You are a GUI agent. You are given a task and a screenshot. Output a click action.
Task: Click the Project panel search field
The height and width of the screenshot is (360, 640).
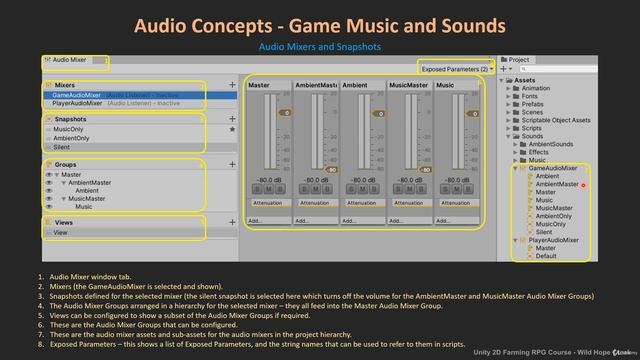click(558, 69)
